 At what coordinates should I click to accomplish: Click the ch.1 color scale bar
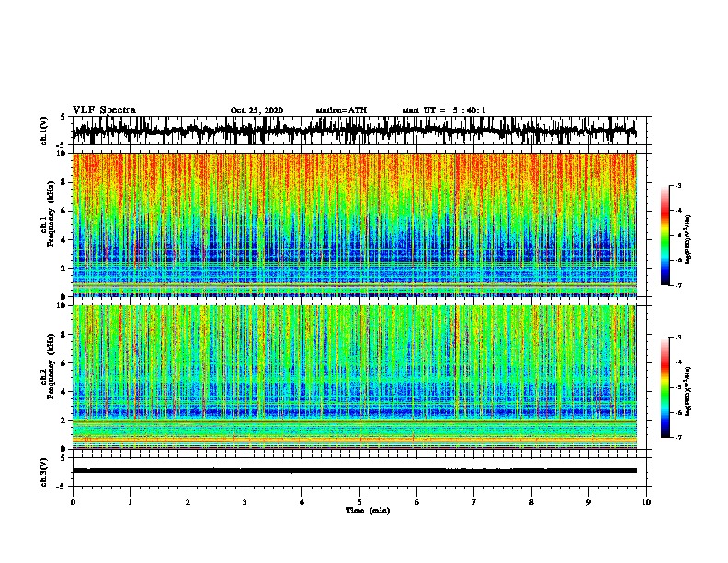coord(665,236)
